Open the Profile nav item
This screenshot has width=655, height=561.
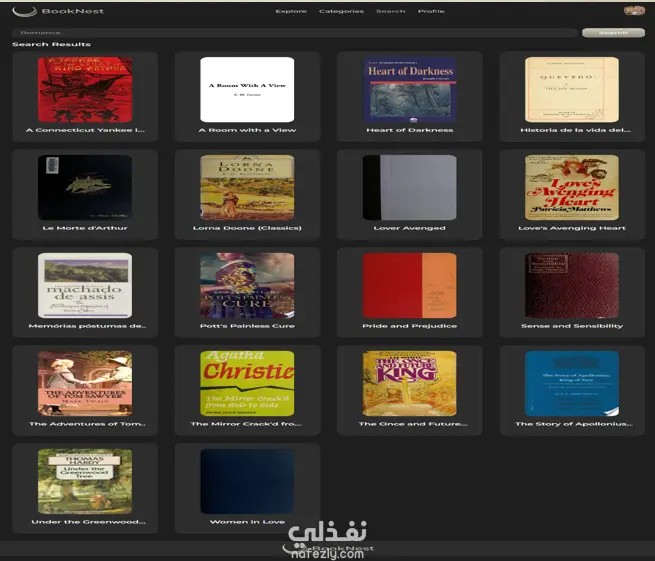(x=431, y=11)
